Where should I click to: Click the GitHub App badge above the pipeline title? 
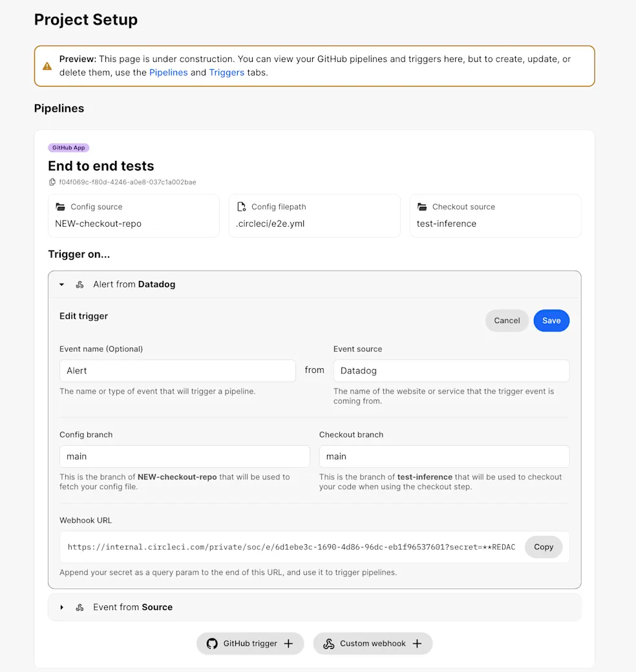(x=68, y=147)
